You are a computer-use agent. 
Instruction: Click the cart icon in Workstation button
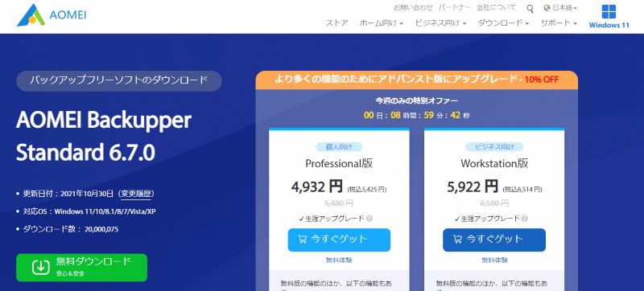(457, 240)
